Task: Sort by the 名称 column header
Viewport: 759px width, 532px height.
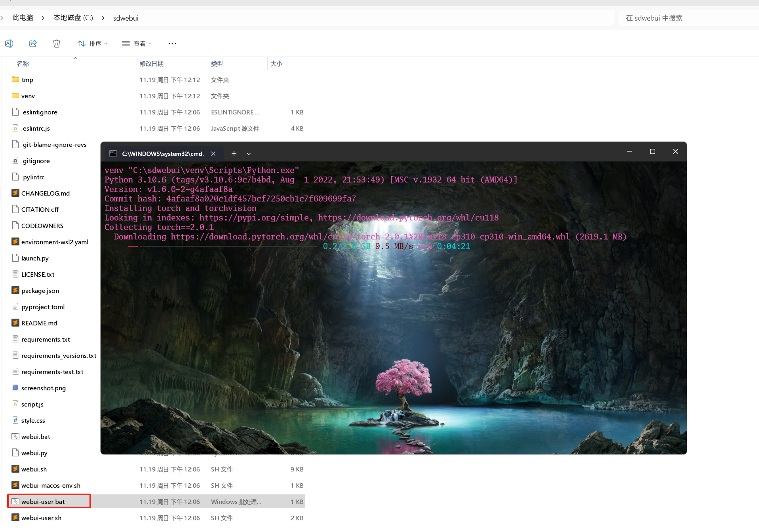Action: click(23, 64)
